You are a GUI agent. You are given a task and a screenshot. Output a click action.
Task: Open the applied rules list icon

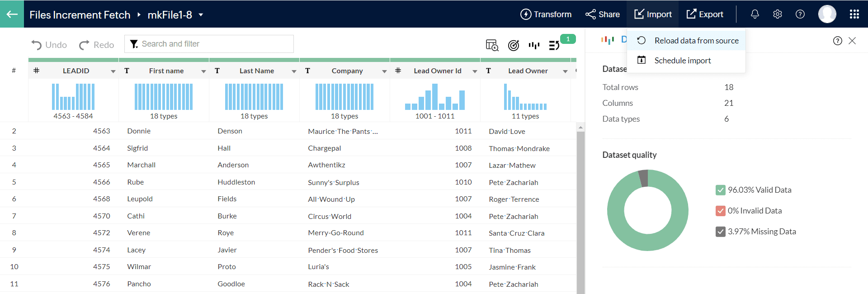[x=554, y=45]
